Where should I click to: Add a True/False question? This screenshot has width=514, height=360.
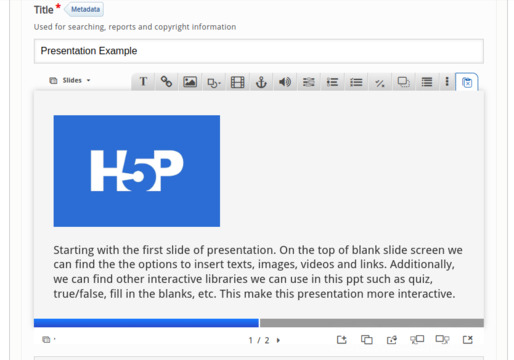(380, 82)
